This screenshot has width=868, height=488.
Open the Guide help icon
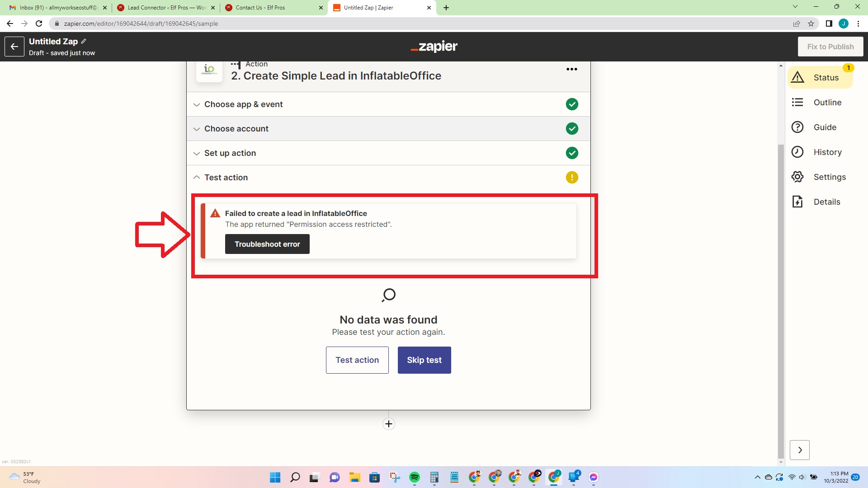pos(797,127)
